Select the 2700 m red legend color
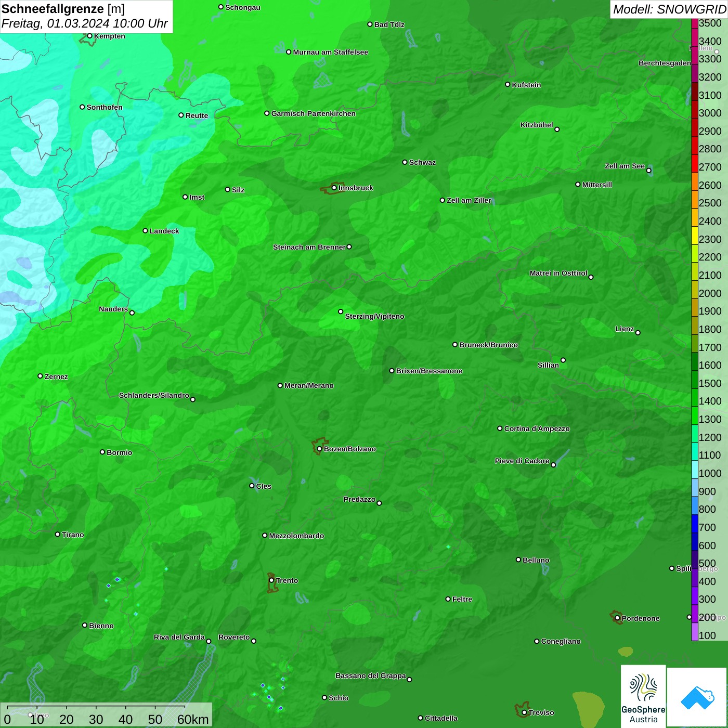Viewport: 728px width, 728px height. 695,164
